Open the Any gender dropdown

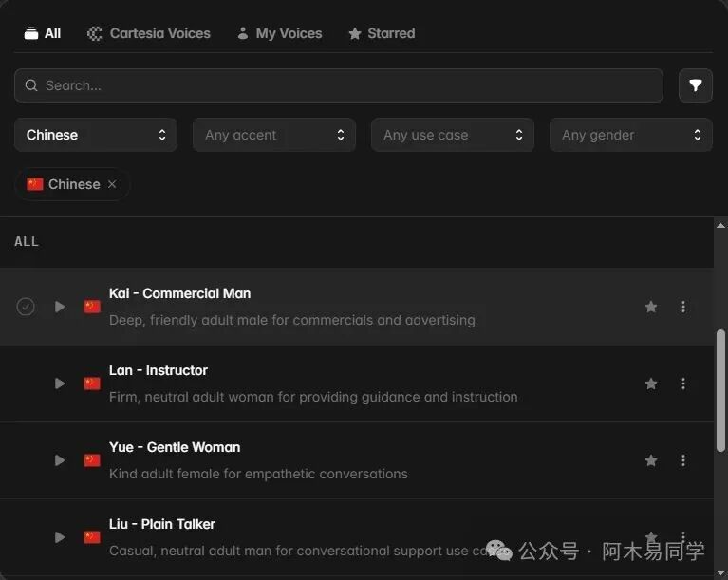tap(630, 135)
